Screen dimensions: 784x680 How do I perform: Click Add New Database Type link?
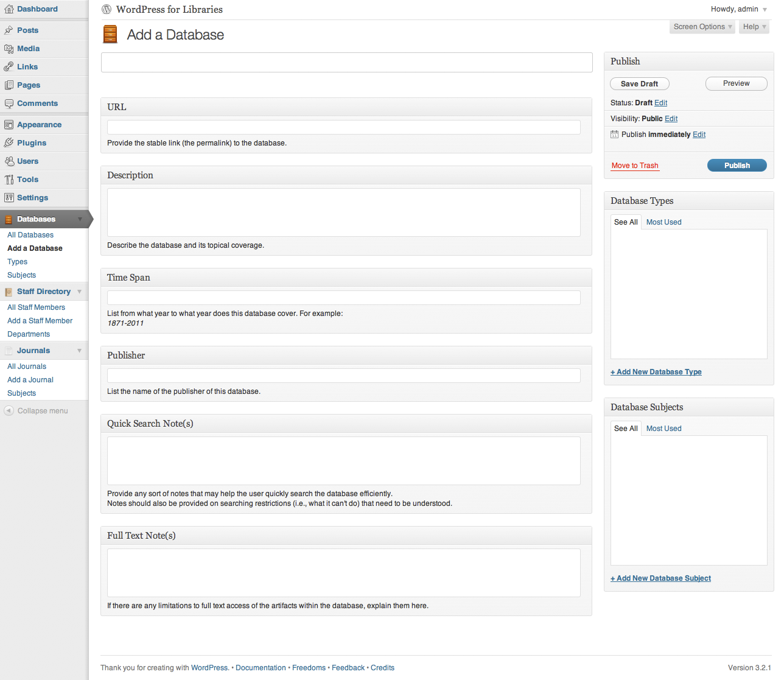tap(656, 372)
